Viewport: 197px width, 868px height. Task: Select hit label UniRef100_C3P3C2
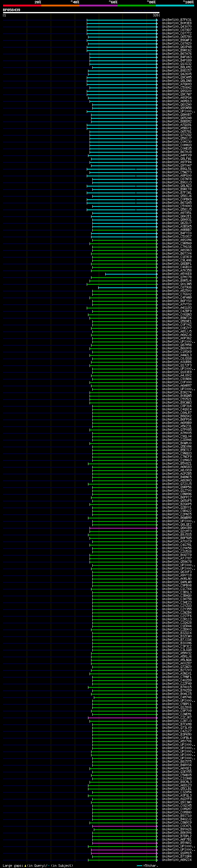tap(177, 647)
